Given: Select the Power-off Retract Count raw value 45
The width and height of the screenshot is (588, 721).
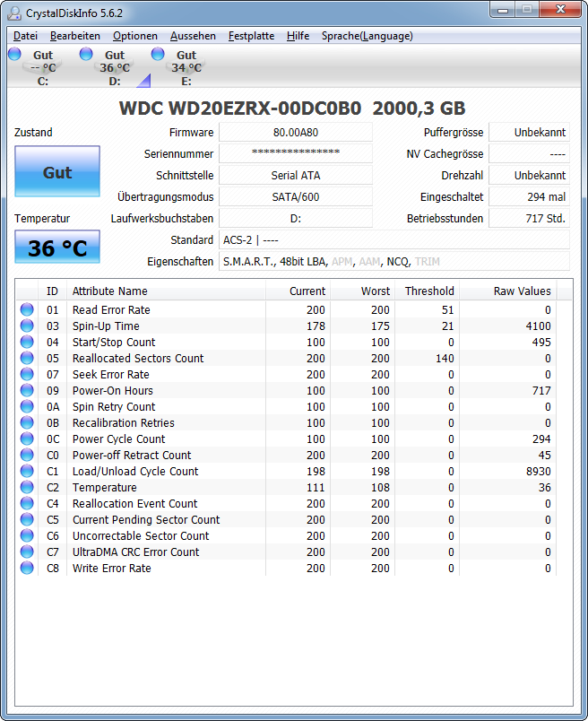Looking at the screenshot, I should pos(545,456).
